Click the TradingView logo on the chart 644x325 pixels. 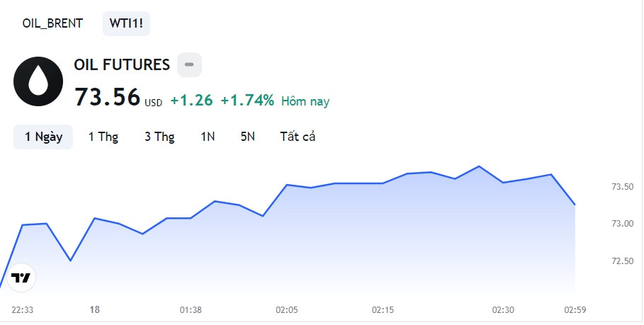21,278
